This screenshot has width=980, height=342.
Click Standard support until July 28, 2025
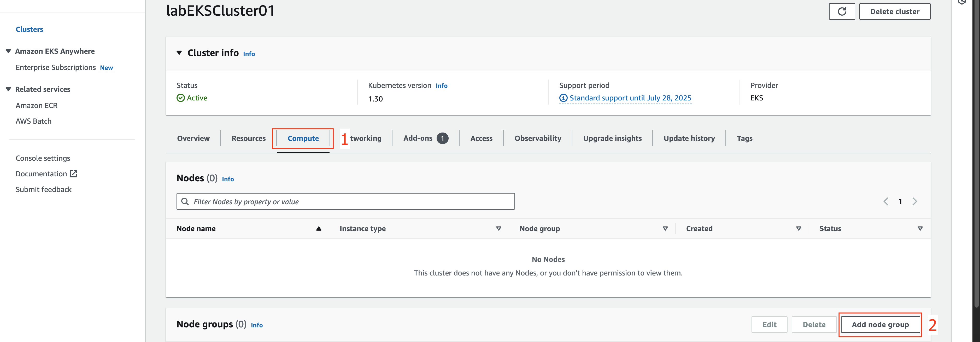(x=630, y=98)
